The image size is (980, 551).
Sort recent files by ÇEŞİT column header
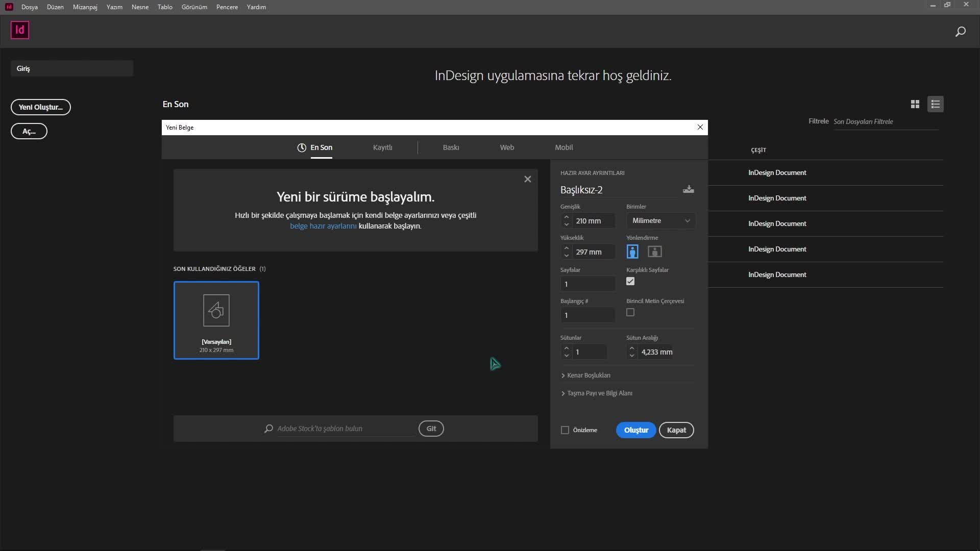coord(758,150)
